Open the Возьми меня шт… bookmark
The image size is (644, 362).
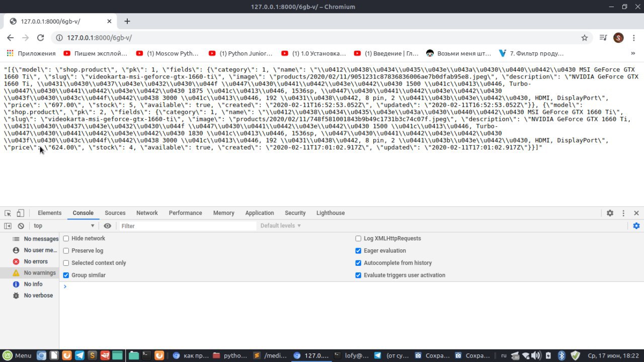pyautogui.click(x=459, y=53)
